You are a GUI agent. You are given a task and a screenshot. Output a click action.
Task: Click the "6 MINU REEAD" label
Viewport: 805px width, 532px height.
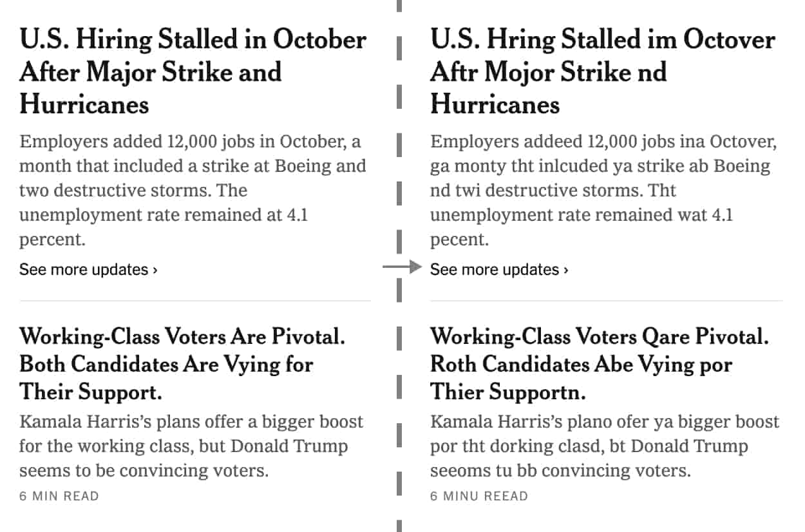click(x=478, y=496)
